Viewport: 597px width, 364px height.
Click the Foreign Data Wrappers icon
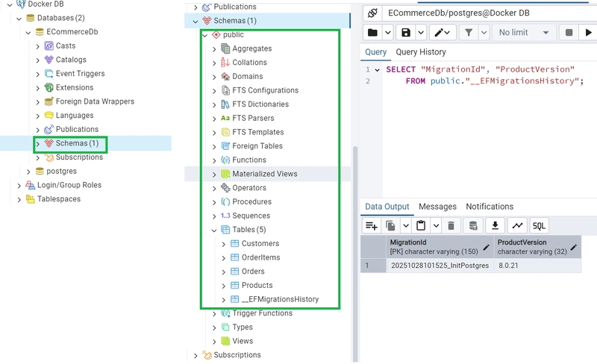click(49, 101)
